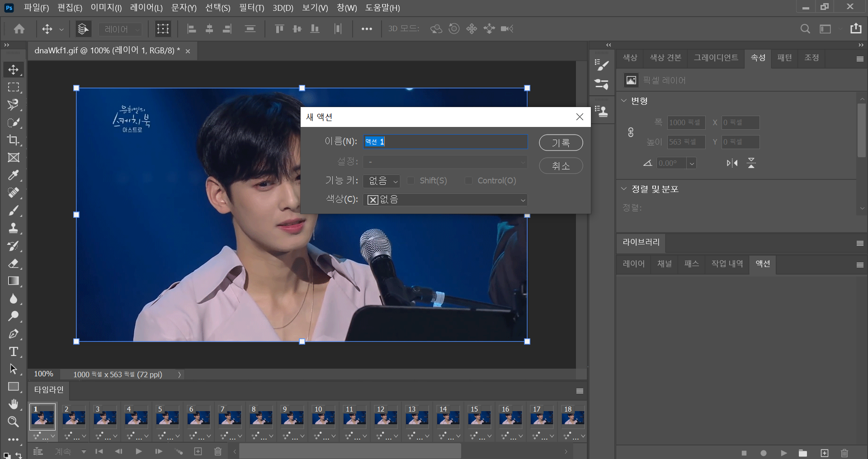The height and width of the screenshot is (459, 868).
Task: Click the create new action icon
Action: click(825, 453)
